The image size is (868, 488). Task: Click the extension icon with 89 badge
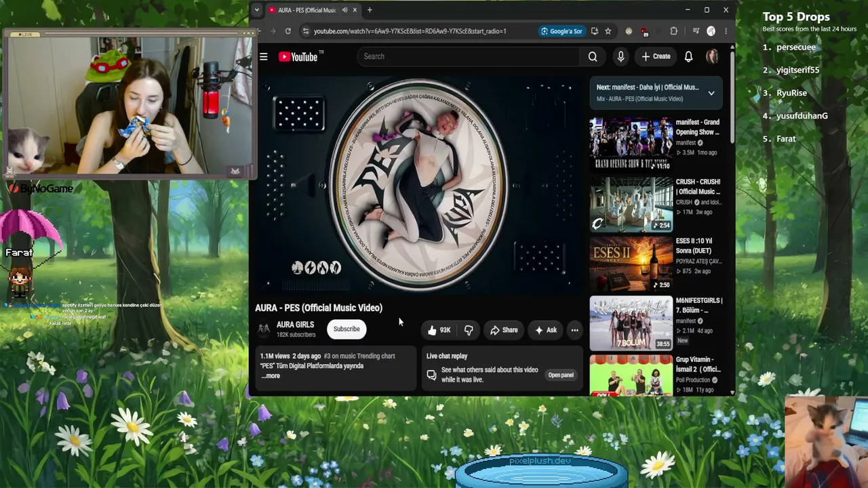[644, 31]
